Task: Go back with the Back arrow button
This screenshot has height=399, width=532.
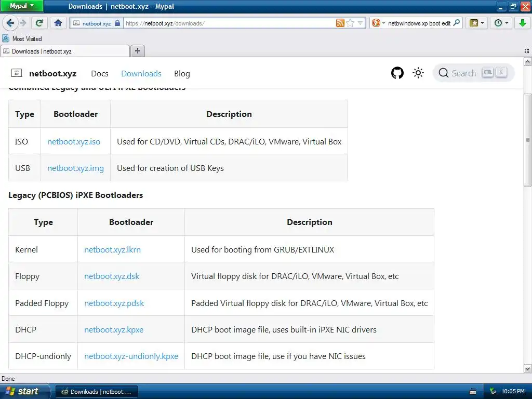Action: (x=10, y=23)
